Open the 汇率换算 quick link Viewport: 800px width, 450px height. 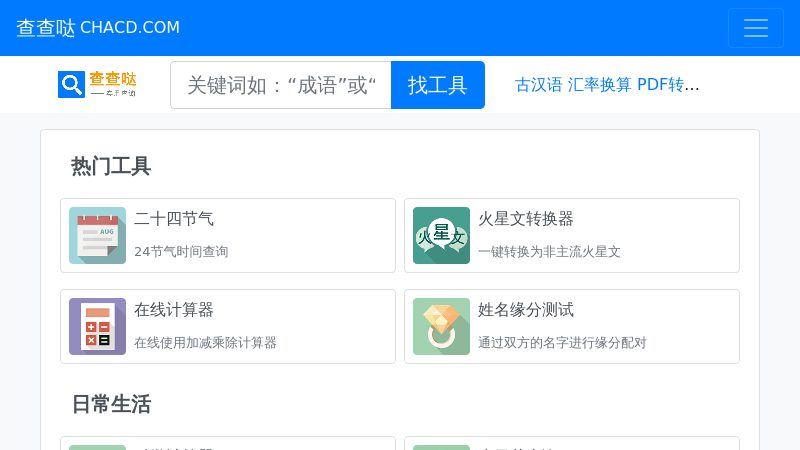click(599, 85)
